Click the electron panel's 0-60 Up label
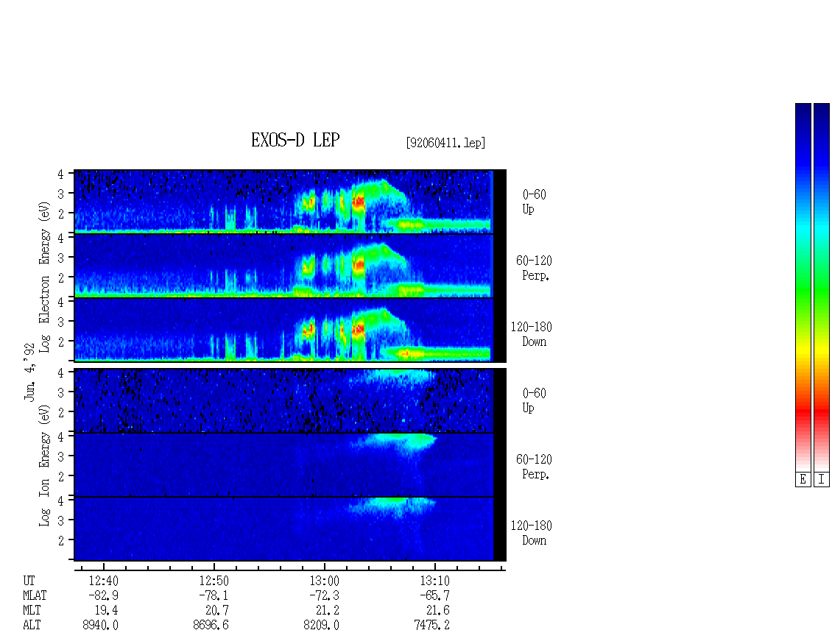The image size is (832, 644). (534, 202)
